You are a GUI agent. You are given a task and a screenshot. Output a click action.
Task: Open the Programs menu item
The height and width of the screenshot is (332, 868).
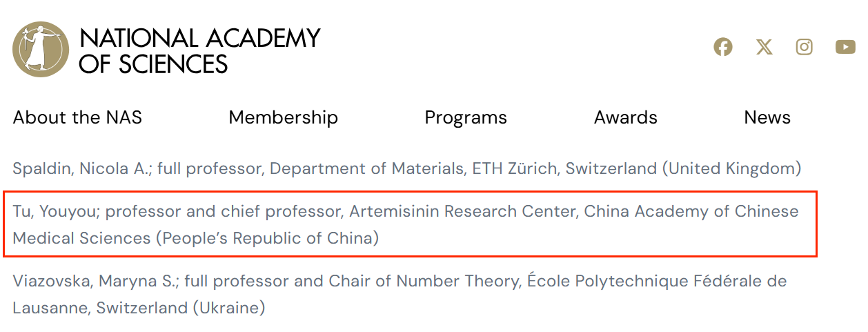coord(466,117)
